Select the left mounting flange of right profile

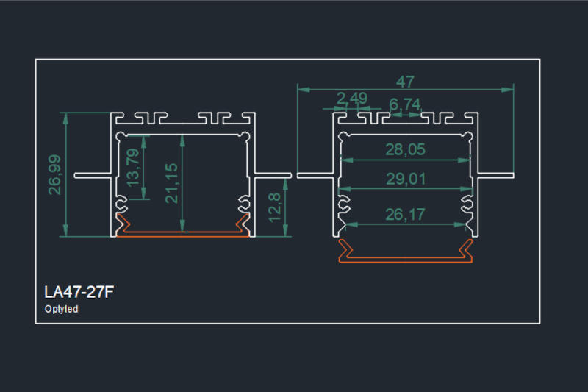pos(316,175)
